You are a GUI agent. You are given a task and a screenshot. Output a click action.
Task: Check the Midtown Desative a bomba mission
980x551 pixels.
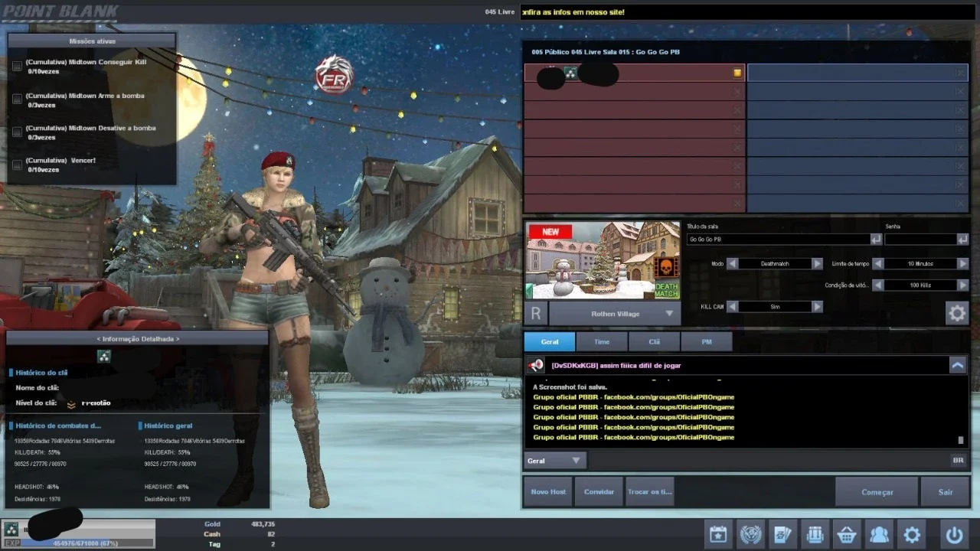point(17,132)
